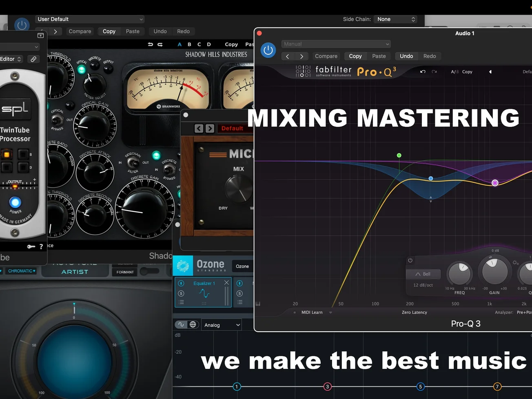
Task: Toggle the Discrete Bypass switch
Action: click(x=169, y=169)
